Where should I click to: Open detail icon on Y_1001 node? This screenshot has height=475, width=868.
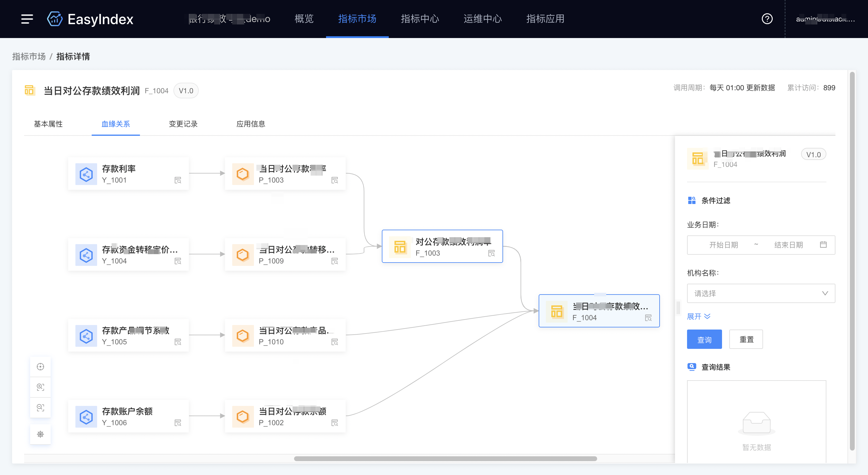tap(178, 180)
